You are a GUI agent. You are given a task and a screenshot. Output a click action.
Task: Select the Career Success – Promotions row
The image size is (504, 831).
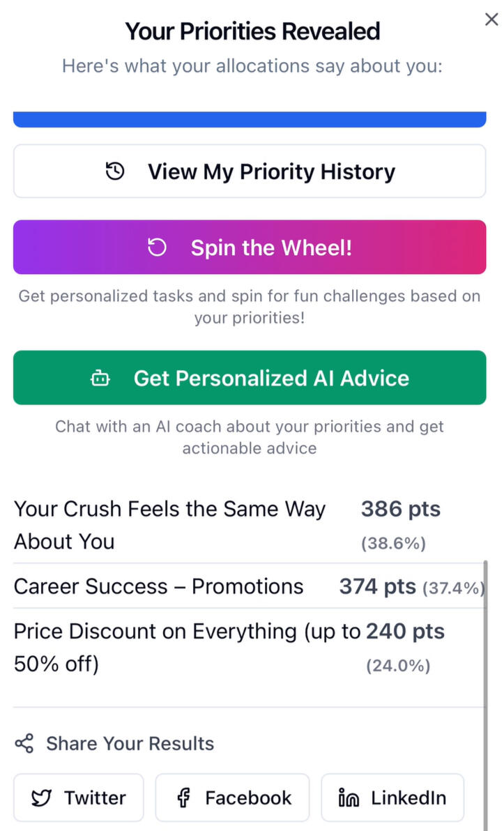coord(159,586)
